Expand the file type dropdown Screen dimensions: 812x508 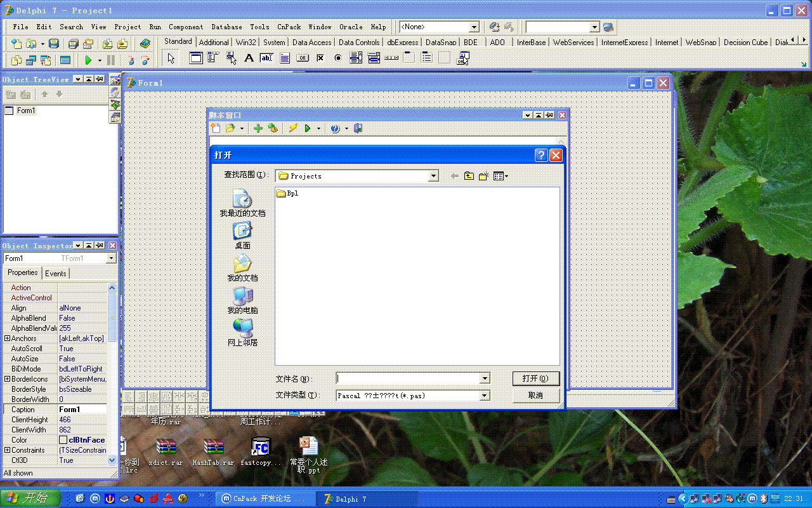coord(485,396)
